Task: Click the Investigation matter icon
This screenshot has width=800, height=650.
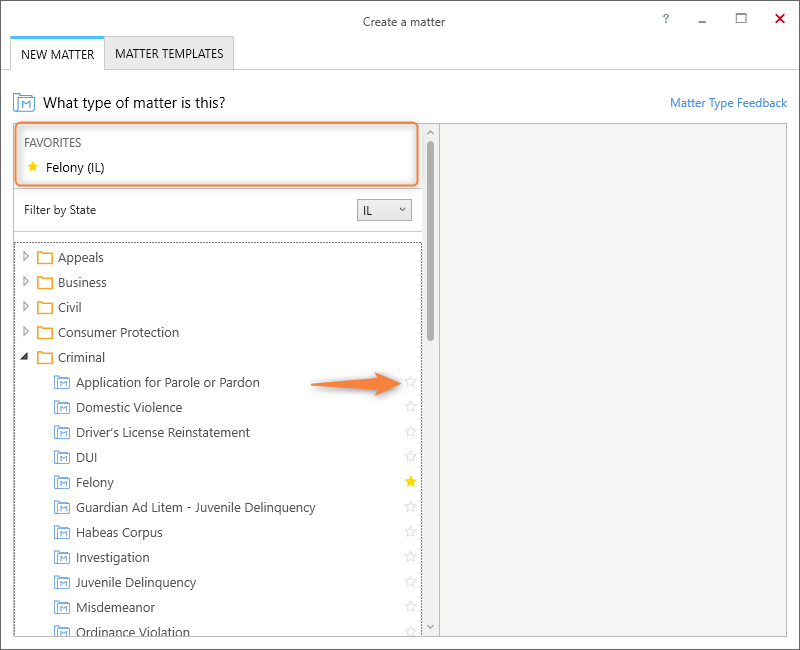Action: click(62, 558)
